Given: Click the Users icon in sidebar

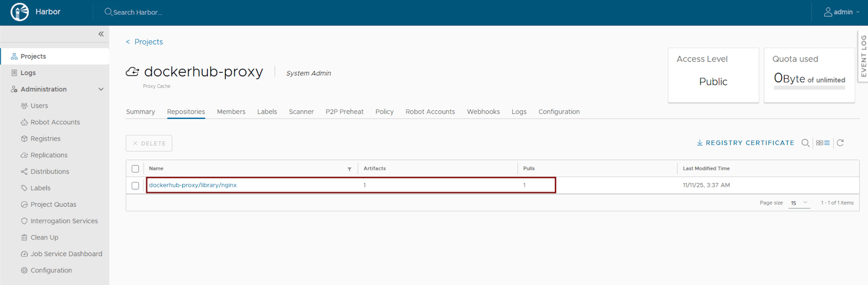Looking at the screenshot, I should (x=24, y=106).
